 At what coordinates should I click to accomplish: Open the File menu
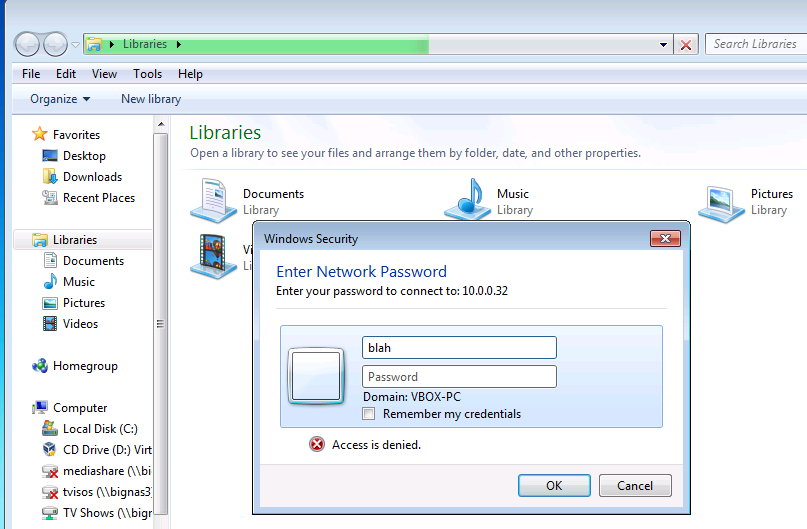(x=31, y=74)
